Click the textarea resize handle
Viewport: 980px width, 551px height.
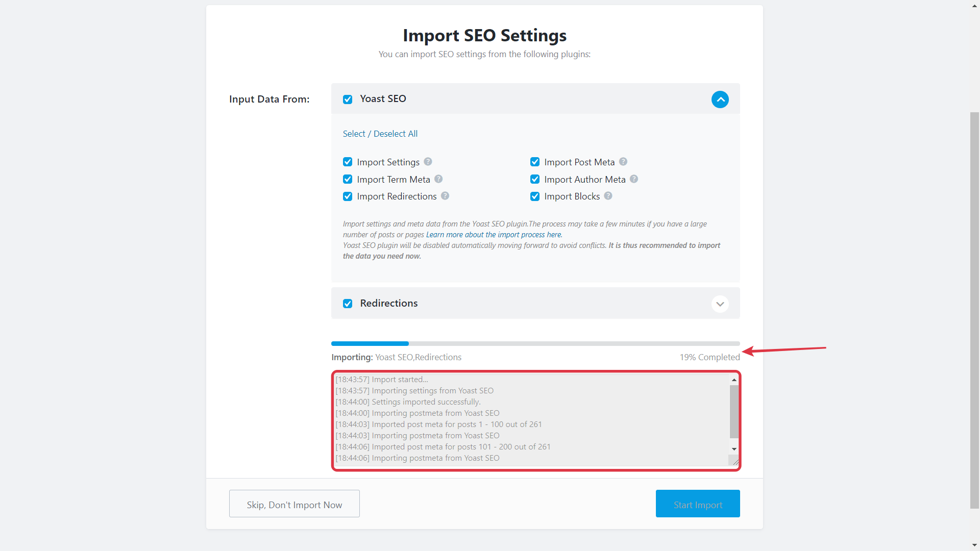(x=734, y=462)
